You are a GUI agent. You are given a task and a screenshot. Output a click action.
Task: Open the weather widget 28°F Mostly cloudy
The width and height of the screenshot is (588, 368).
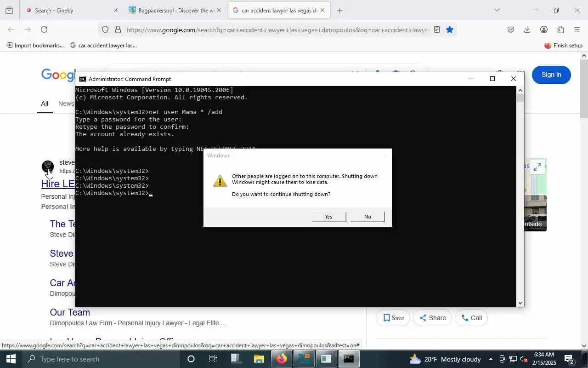point(445,359)
